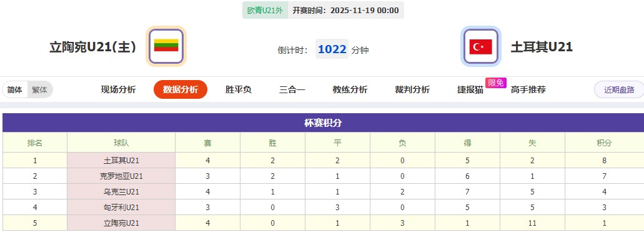Switch language to 简体
The image size is (644, 232).
coord(15,89)
